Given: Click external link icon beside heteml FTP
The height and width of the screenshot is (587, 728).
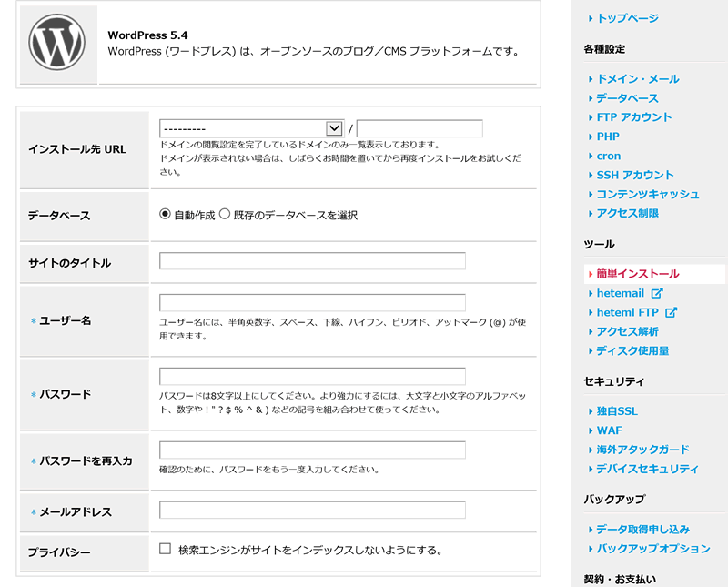Looking at the screenshot, I should click(x=672, y=312).
